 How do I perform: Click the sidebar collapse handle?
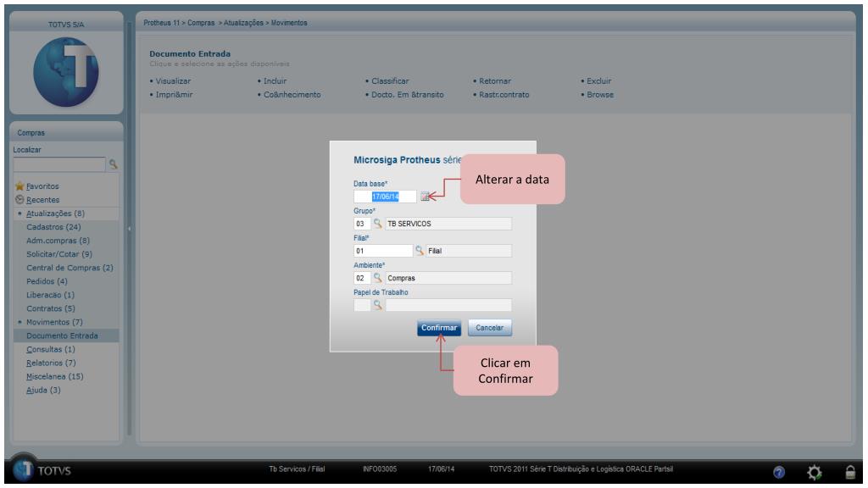point(129,228)
